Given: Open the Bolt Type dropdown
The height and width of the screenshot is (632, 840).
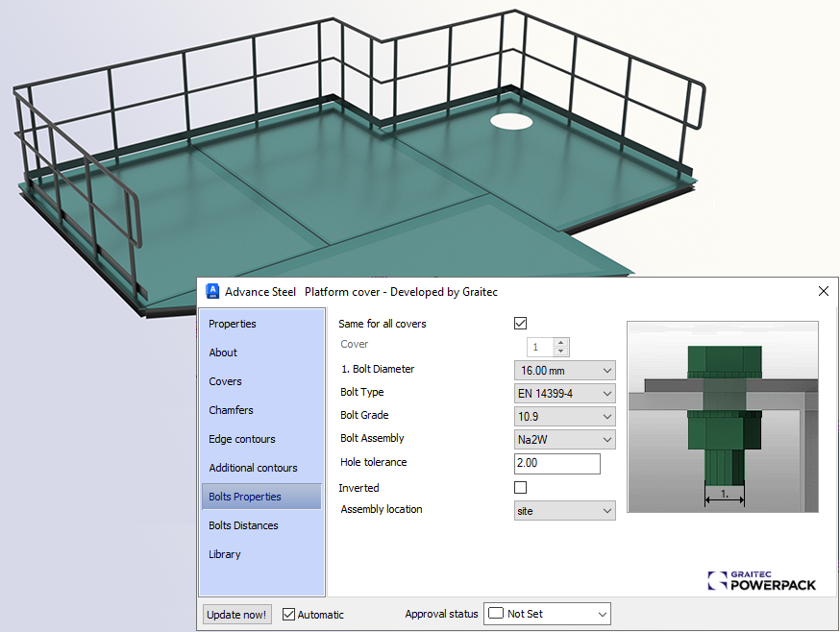Looking at the screenshot, I should click(564, 394).
